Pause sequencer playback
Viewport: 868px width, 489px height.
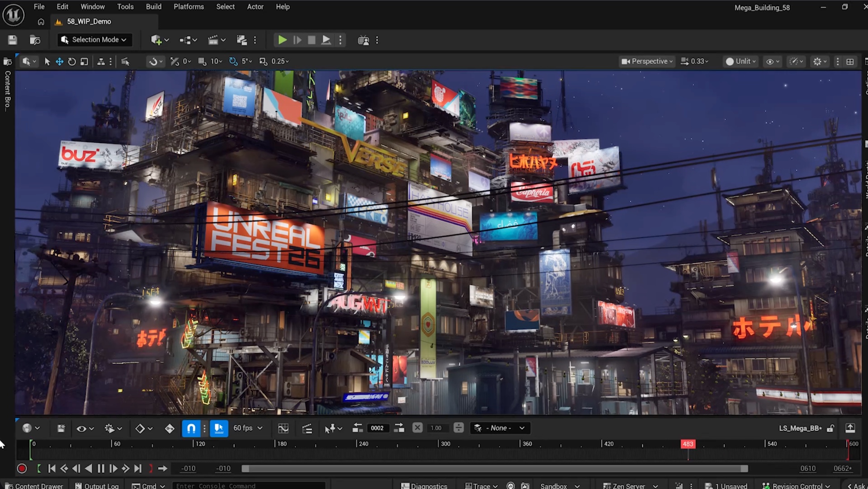[101, 469]
